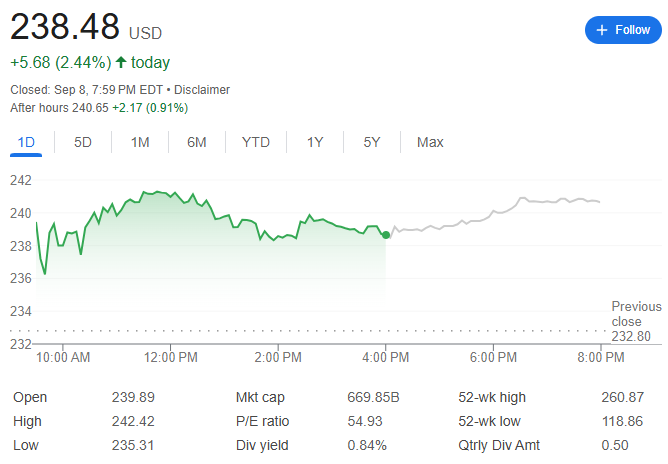Click the 52-wk high label
This screenshot has height=464, width=668.
click(x=493, y=397)
